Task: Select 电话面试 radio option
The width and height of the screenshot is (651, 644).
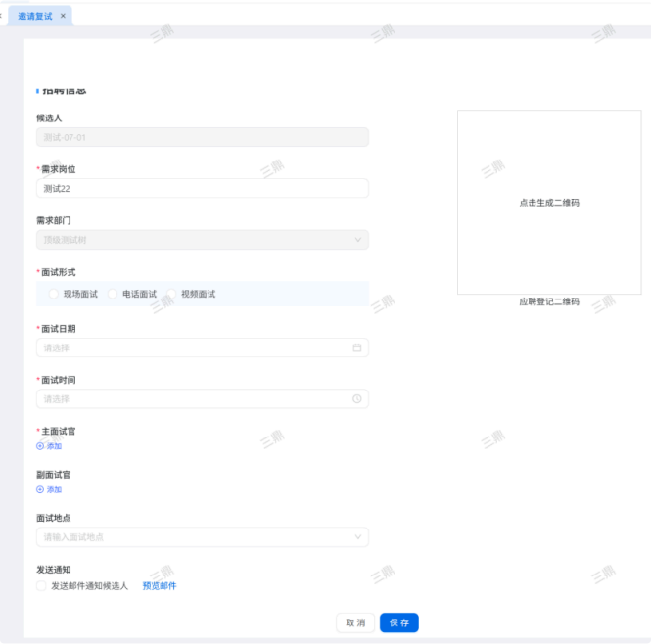Action: 113,294
